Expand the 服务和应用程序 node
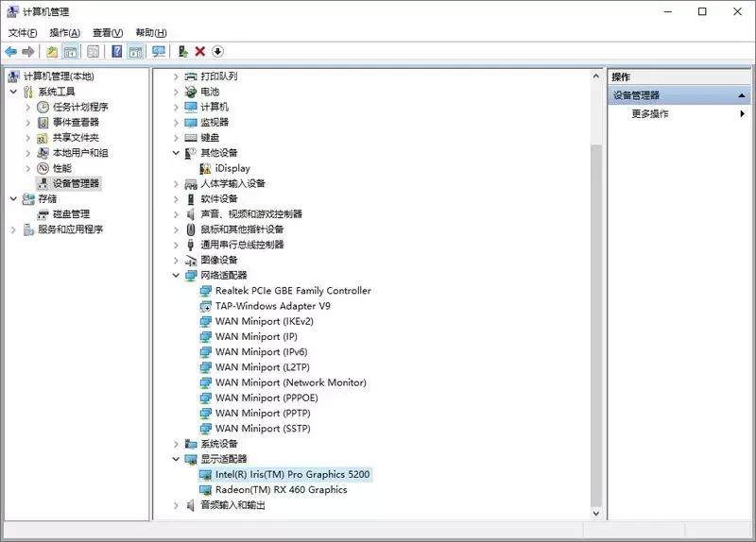The image size is (756, 542). tap(13, 229)
